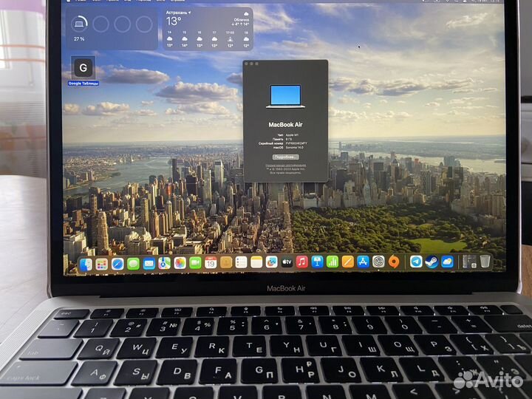
Task: Start FaceTime from the Dock
Action: coord(195,263)
